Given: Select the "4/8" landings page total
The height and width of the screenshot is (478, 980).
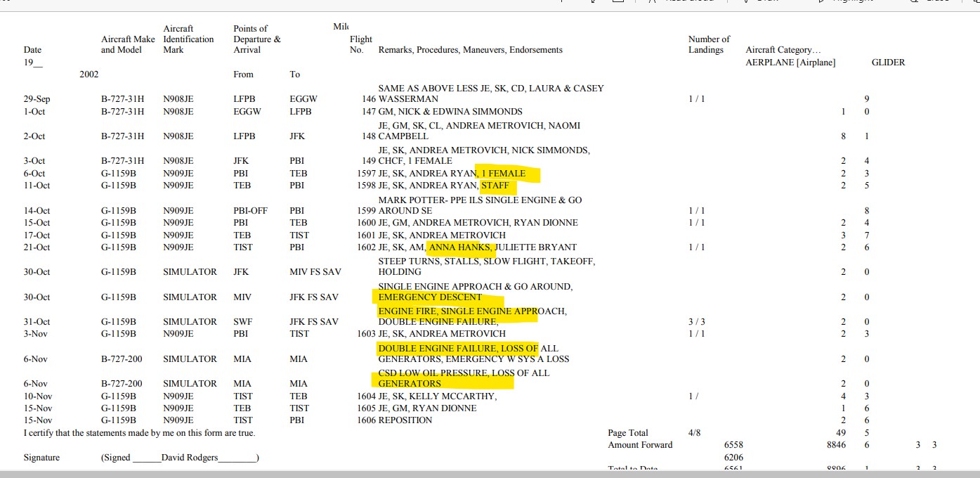Looking at the screenshot, I should pyautogui.click(x=695, y=433).
